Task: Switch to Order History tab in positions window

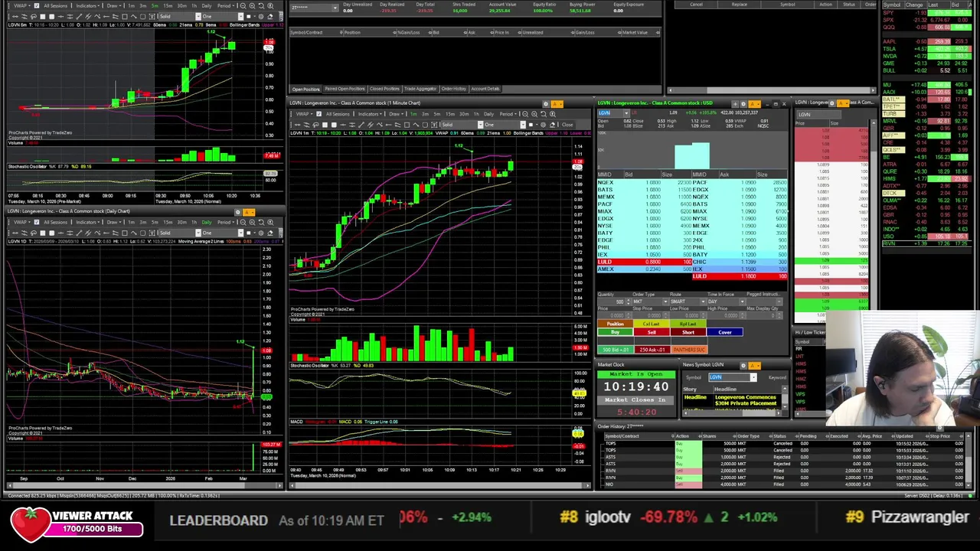Action: (x=453, y=89)
